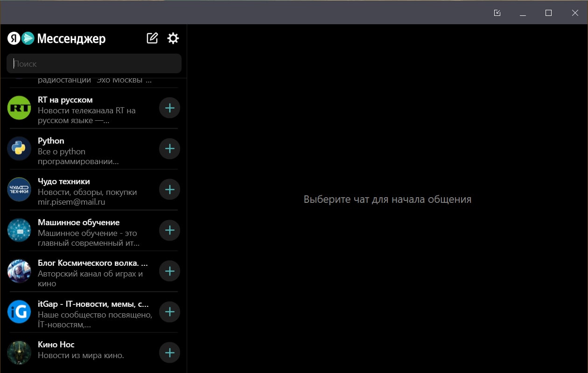Click description 'Новости из мира кино.'
588x373 pixels.
coord(81,355)
